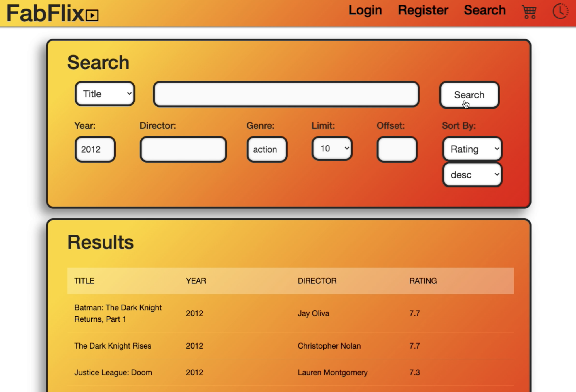Click the Login menu item
This screenshot has height=392, width=576.
[x=365, y=10]
